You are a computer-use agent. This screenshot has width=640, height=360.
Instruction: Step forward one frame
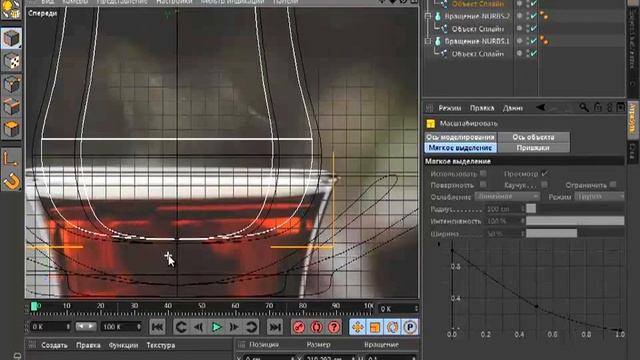pos(234,327)
